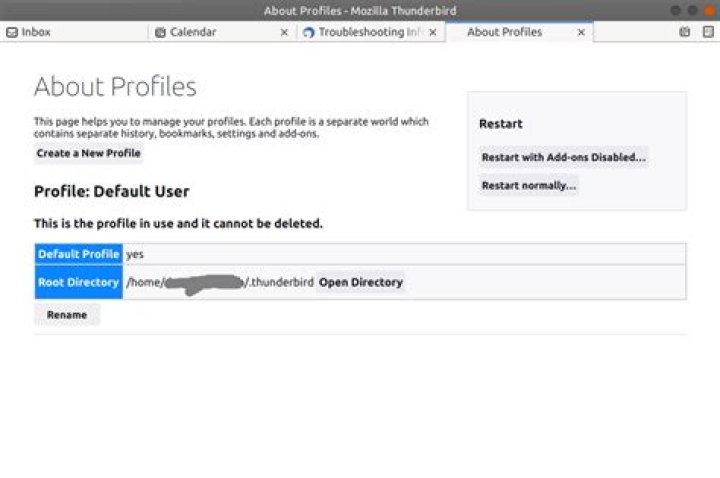Click the Root Directory header cell

click(79, 282)
